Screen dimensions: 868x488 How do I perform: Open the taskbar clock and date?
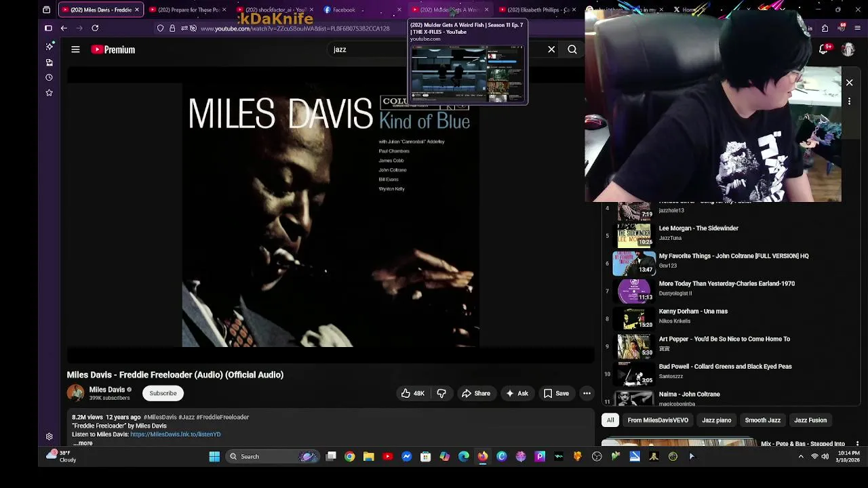[x=848, y=457]
